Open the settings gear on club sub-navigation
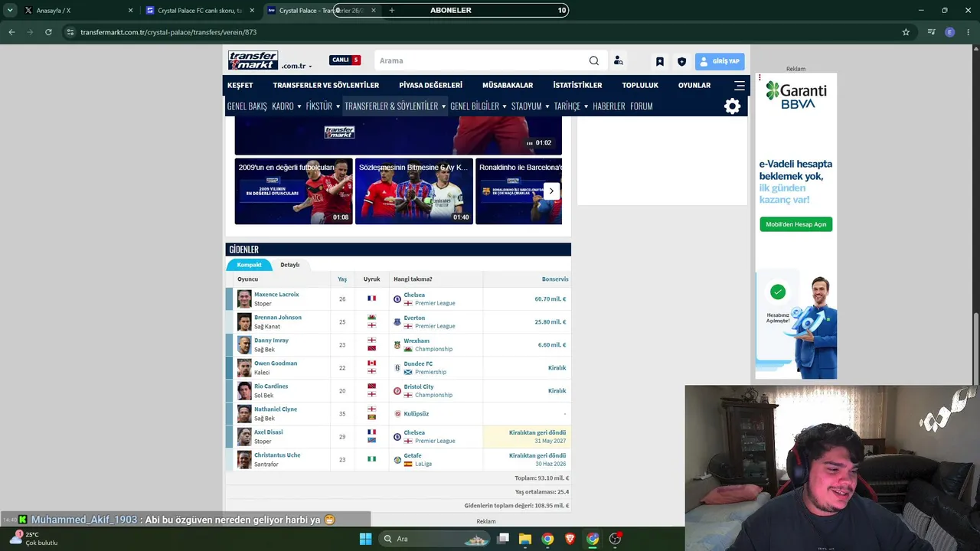Screen dimensions: 980x551 [x=733, y=106]
